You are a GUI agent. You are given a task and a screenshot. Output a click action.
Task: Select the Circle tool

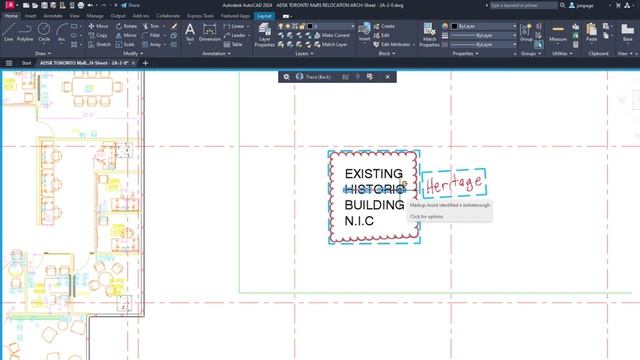pos(44,32)
